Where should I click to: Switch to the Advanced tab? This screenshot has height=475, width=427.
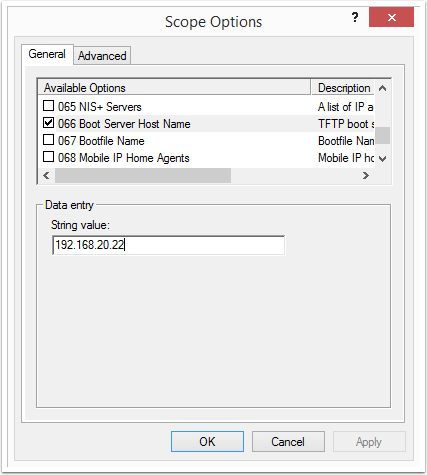pyautogui.click(x=102, y=56)
